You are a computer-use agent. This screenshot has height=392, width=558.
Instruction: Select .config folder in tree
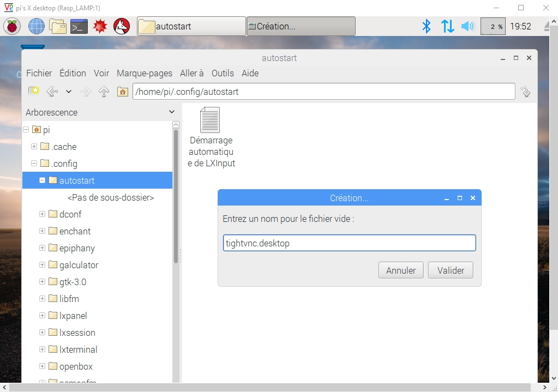[59, 164]
